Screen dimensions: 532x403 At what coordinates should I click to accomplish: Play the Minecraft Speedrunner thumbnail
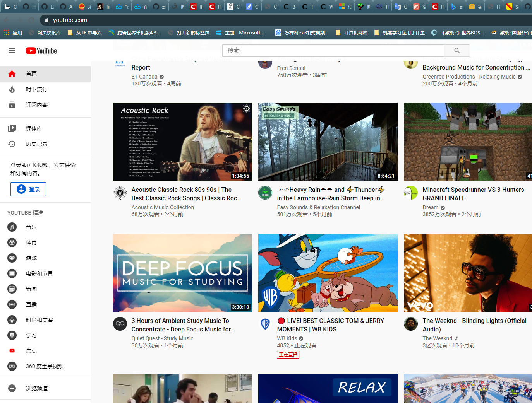pyautogui.click(x=468, y=142)
